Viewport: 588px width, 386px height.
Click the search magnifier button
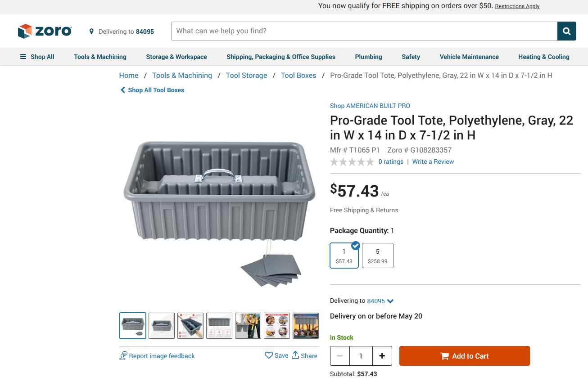[566, 31]
